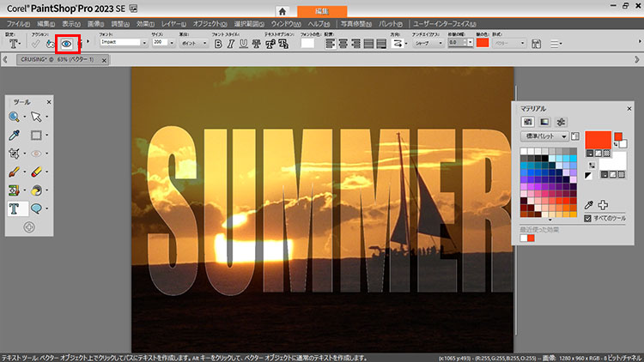Select the speech balloon shape tool
The height and width of the screenshot is (362, 644).
(37, 208)
